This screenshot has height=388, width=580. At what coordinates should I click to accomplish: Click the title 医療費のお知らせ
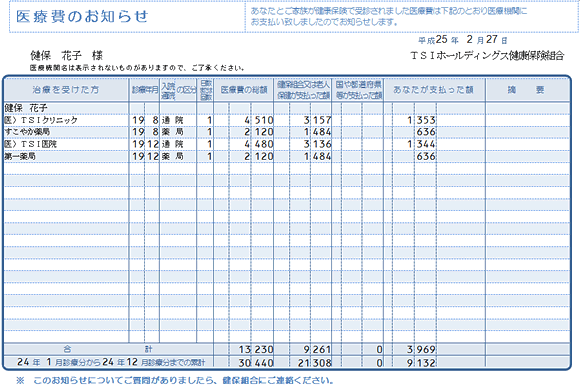point(82,17)
